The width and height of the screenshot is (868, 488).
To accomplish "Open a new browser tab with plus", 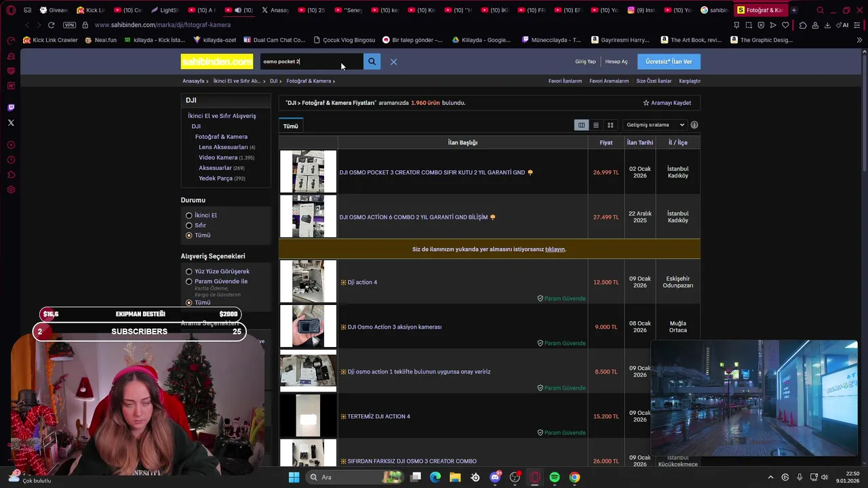I will 794,10.
